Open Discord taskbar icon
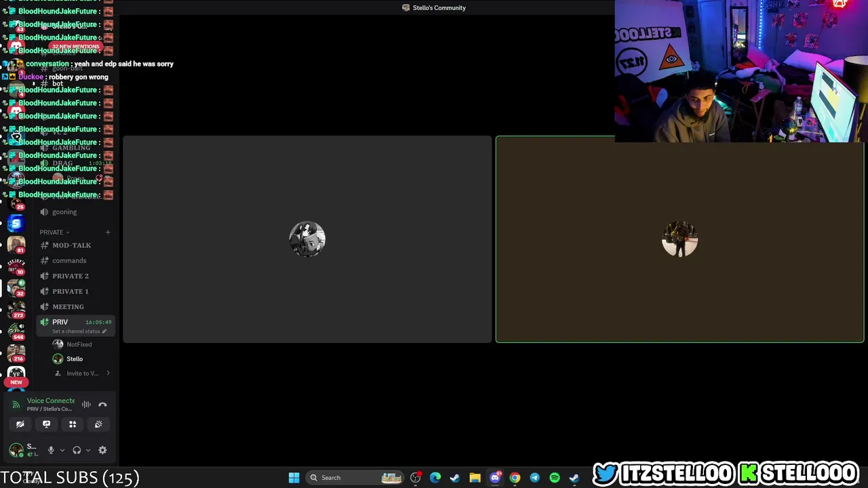This screenshot has width=868, height=488. click(495, 478)
